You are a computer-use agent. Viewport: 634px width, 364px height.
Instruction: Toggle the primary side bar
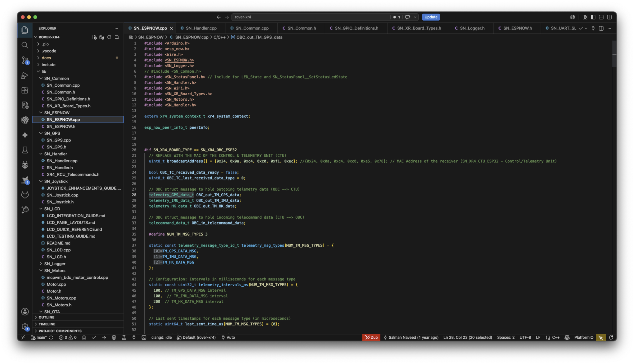593,17
